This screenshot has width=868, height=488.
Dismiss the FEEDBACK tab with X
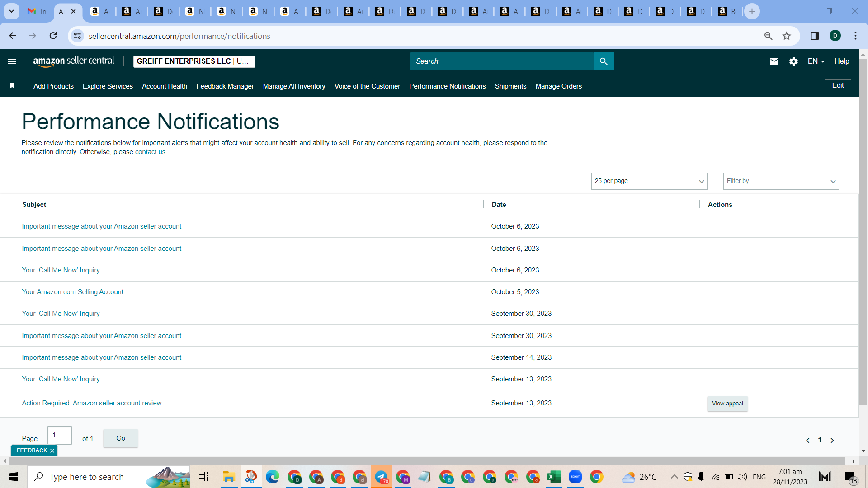[52, 451]
